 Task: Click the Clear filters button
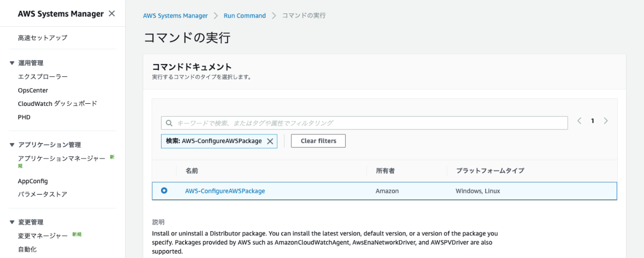pos(318,141)
